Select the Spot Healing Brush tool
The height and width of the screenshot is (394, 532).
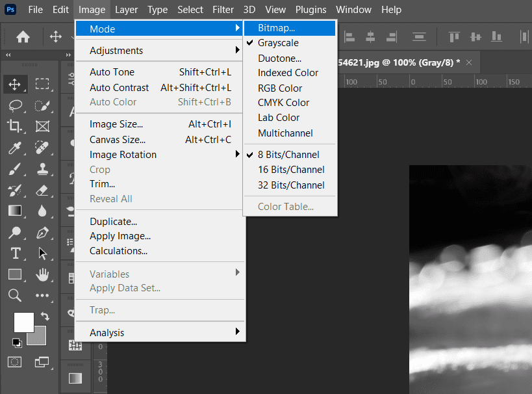[42, 148]
